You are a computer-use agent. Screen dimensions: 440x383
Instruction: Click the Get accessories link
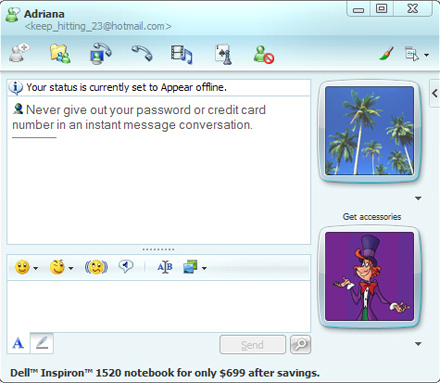coord(372,217)
